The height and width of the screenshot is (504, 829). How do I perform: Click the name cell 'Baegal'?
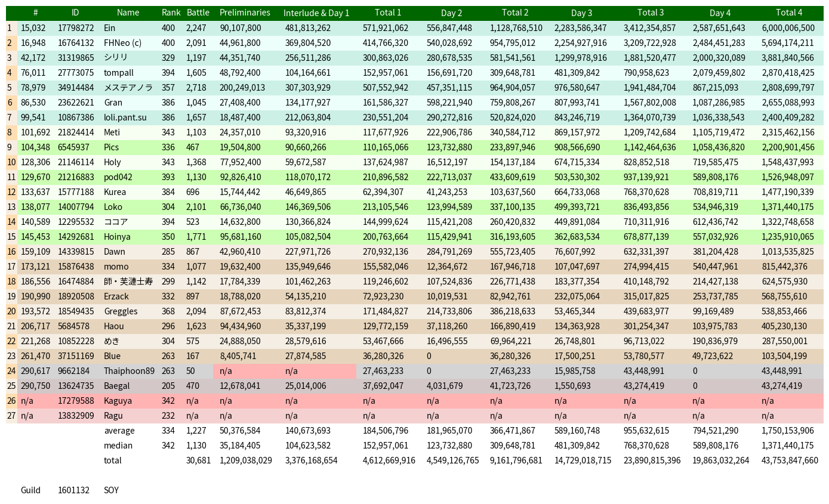[116, 386]
